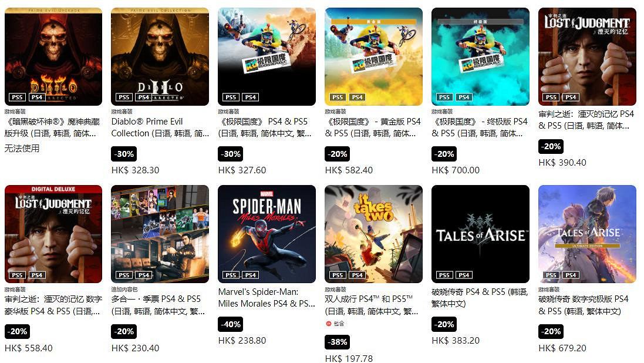Image resolution: width=644 pixels, height=363 pixels.
Task: Open the 破晓传奇 数字究极版 title link
Action: (x=584, y=305)
